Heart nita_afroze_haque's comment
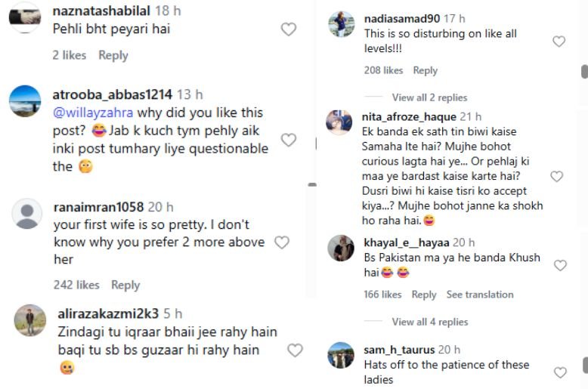Screen dimensions: 588x389 click(556, 177)
